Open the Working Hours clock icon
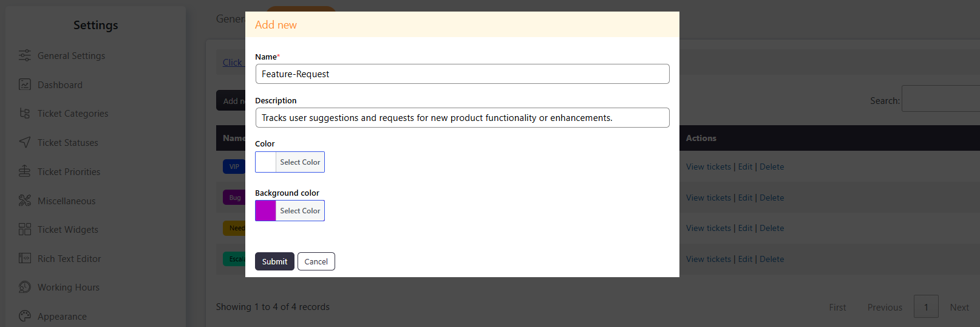Image resolution: width=980 pixels, height=327 pixels. tap(24, 287)
